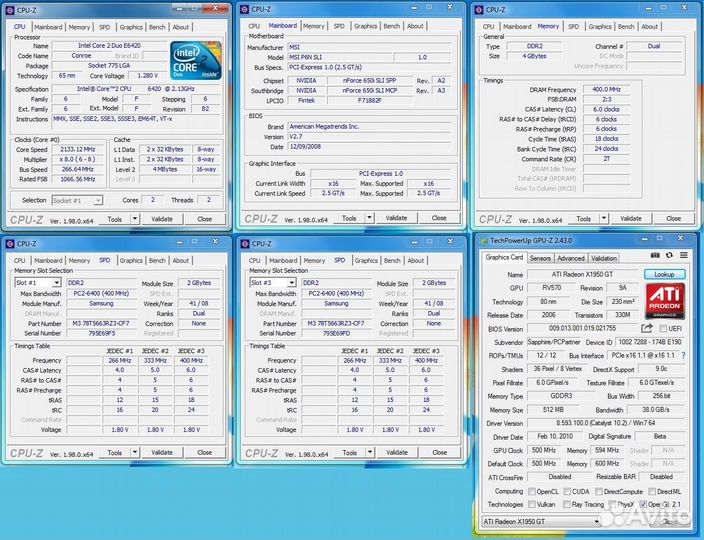
Task: Click the Device ID 1002 7288 field
Action: click(649, 342)
